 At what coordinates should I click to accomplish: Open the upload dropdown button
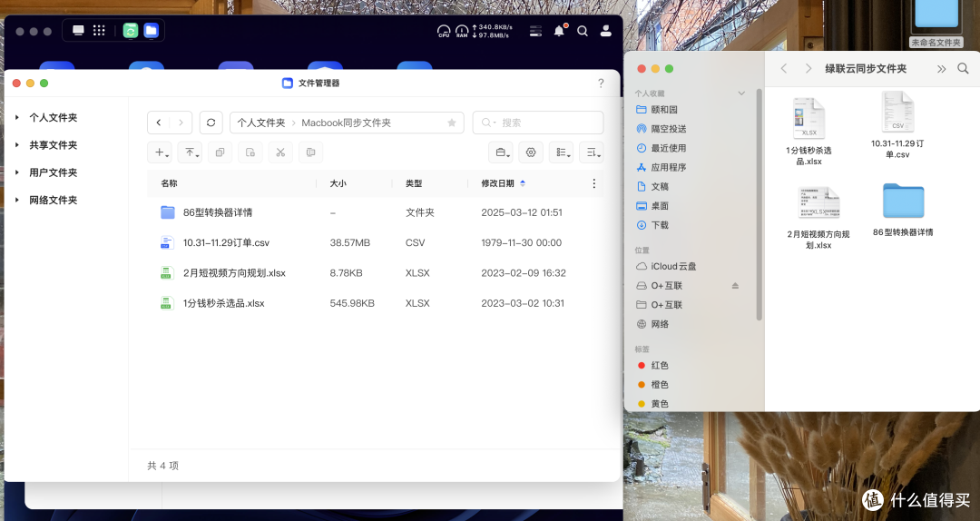pos(190,152)
